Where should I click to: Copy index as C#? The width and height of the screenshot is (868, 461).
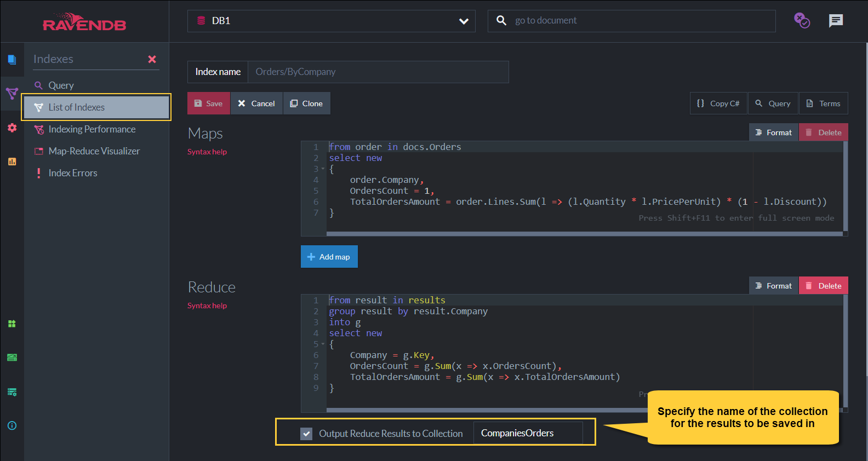(x=718, y=103)
